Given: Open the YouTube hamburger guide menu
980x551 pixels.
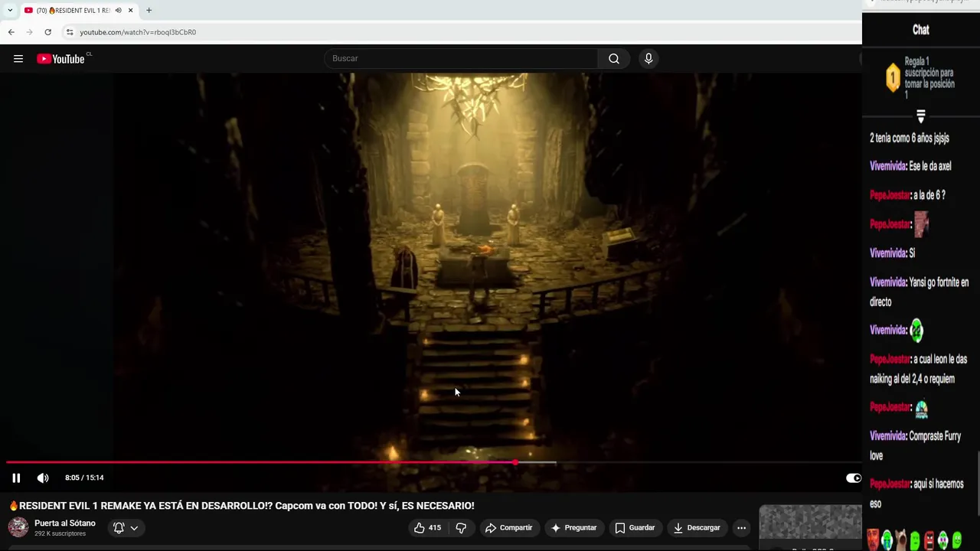Looking at the screenshot, I should point(18,59).
